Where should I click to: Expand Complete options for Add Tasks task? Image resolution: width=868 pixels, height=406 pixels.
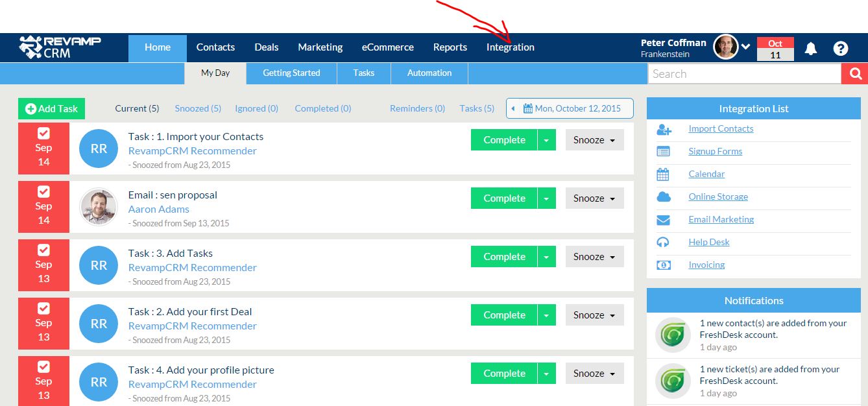(547, 256)
